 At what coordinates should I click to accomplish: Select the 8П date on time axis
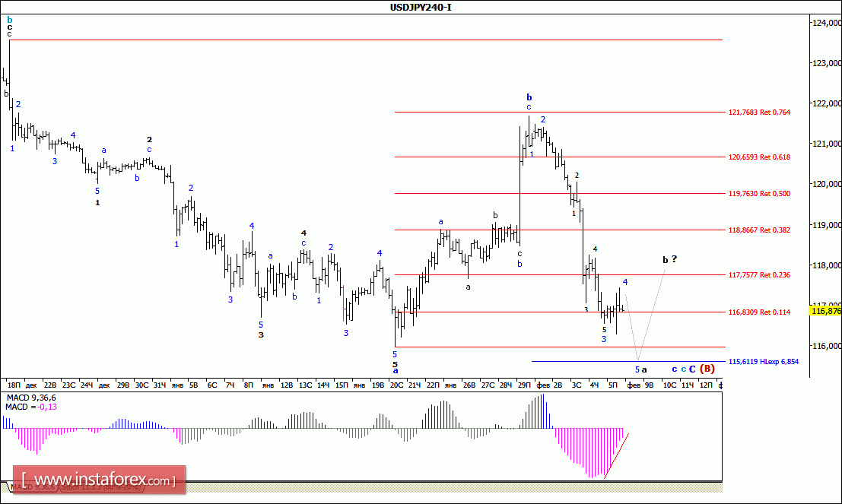[248, 385]
